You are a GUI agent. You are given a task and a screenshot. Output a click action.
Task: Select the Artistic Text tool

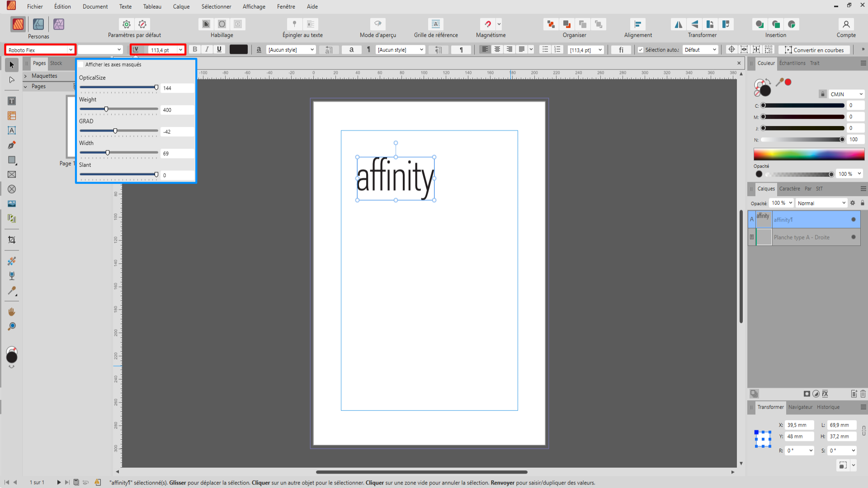pyautogui.click(x=12, y=131)
